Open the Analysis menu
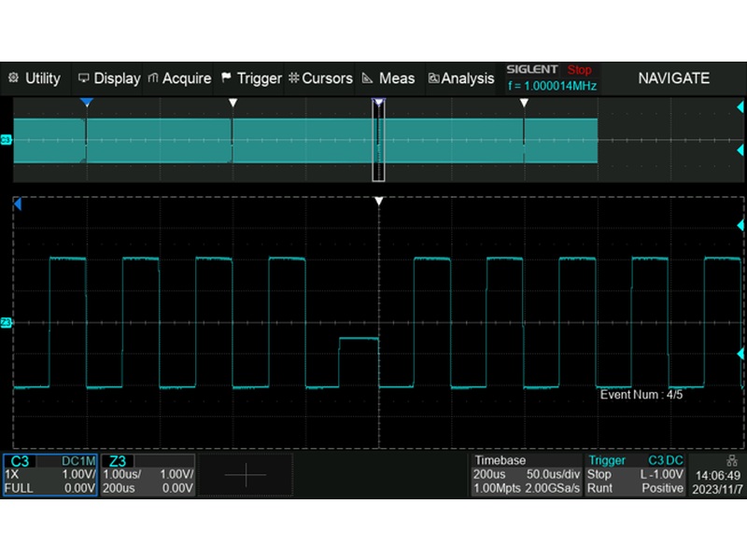Viewport: 747px width, 560px height. 461,78
